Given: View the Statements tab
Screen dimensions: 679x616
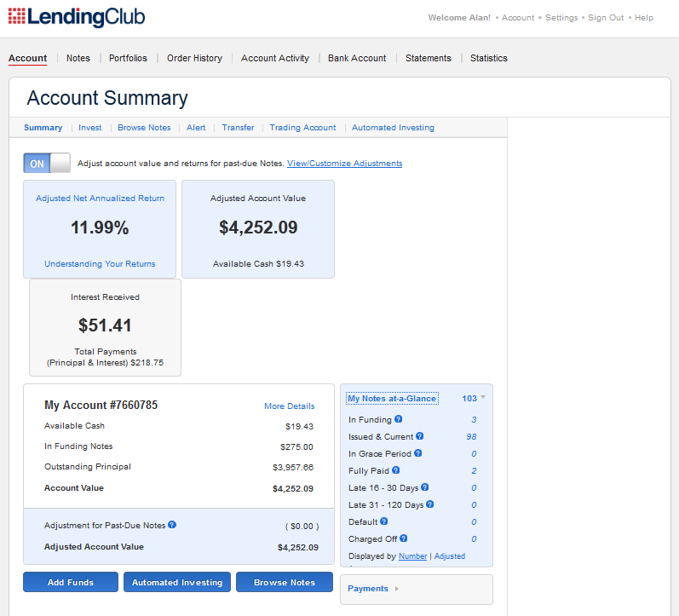Looking at the screenshot, I should (429, 58).
